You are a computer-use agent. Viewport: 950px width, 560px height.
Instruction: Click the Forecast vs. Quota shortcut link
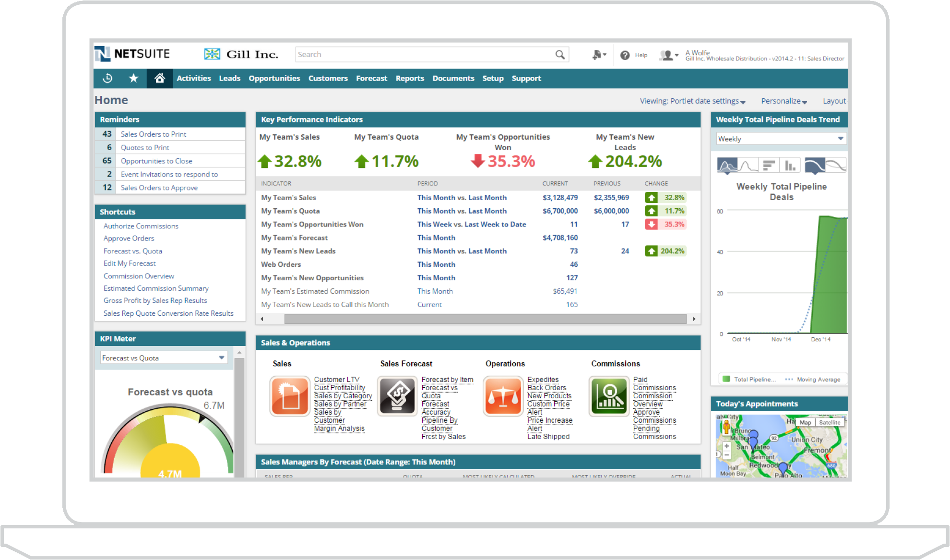(x=132, y=250)
